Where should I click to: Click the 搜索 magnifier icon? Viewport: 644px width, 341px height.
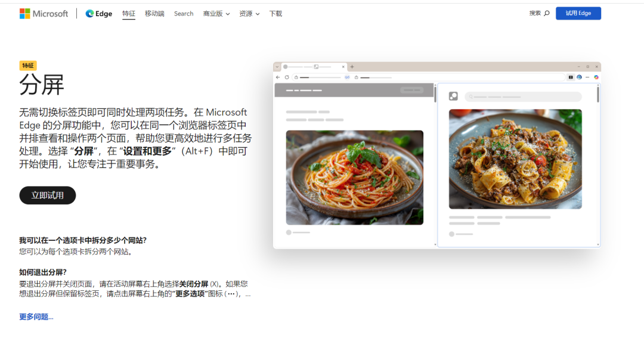coord(547,13)
